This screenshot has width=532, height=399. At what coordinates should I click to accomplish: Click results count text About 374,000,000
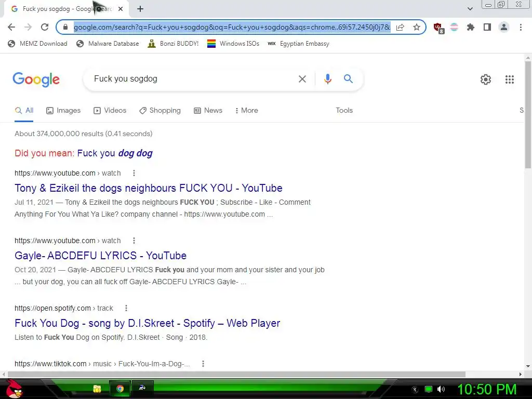tap(84, 134)
